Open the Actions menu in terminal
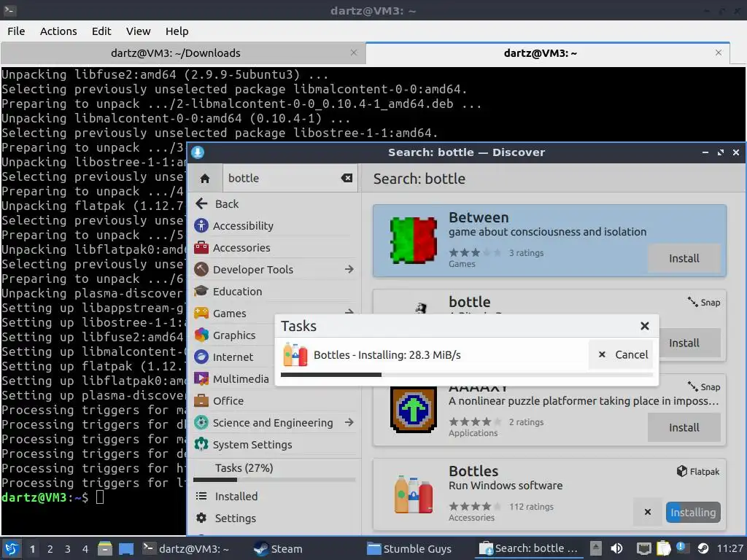Screen dimensions: 747x560 click(x=58, y=31)
